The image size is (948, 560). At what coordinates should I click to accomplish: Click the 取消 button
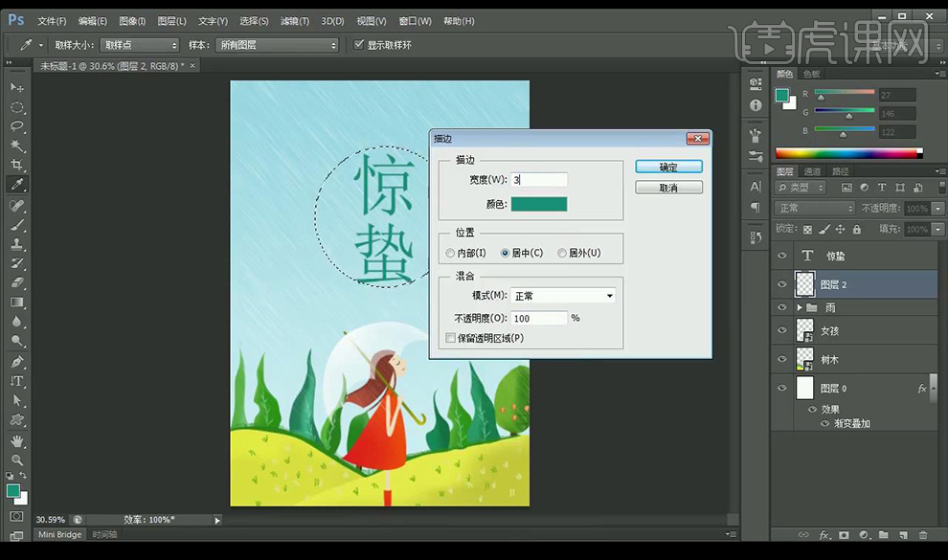coord(668,188)
